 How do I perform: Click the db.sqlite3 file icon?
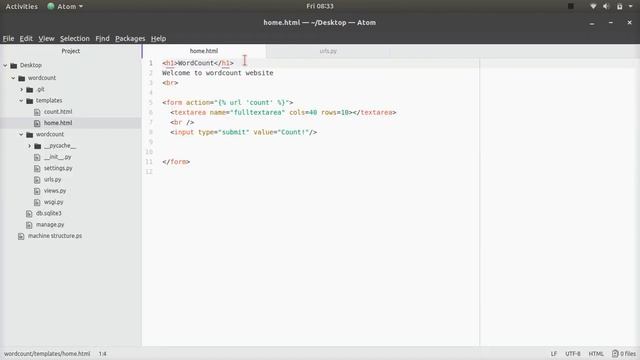pos(29,213)
